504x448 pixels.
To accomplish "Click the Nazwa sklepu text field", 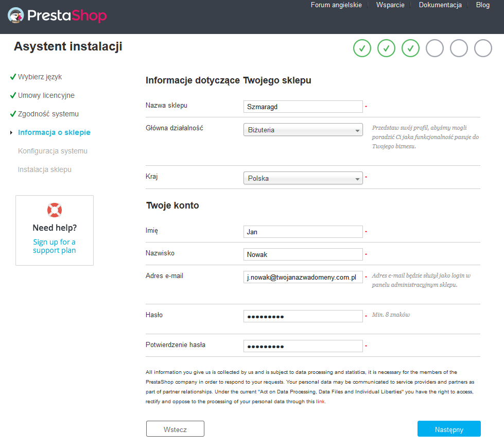I will pos(303,107).
